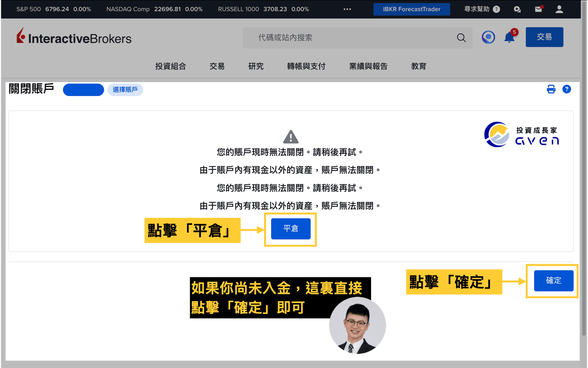Click the print icon on the 關閉賬戶 page

click(551, 89)
